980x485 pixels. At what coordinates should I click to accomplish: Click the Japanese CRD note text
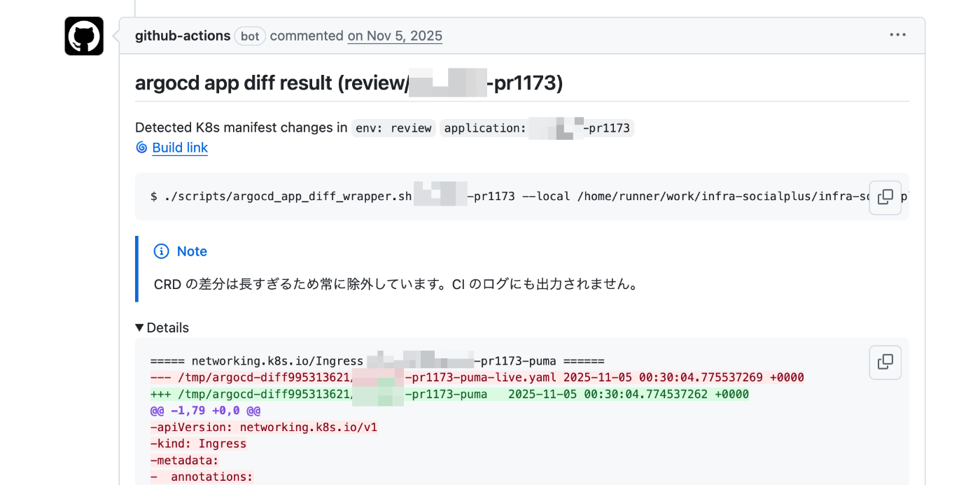click(395, 285)
